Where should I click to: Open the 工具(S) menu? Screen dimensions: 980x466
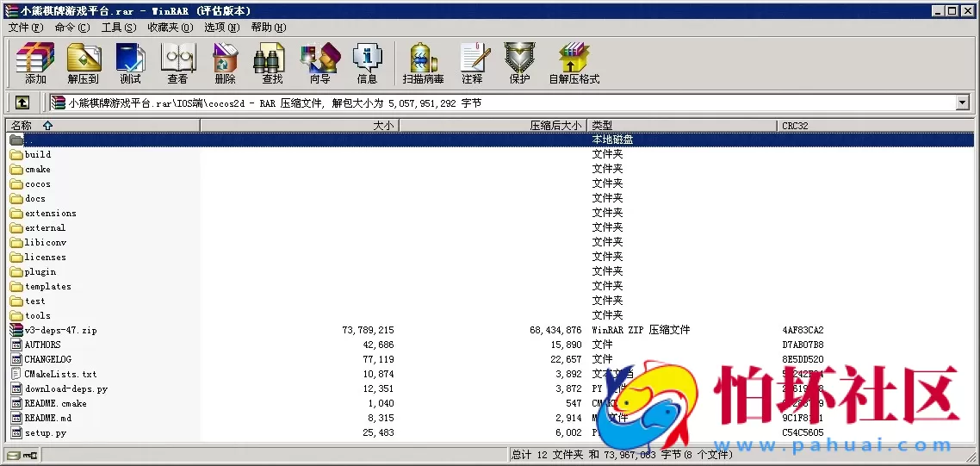pos(119,28)
